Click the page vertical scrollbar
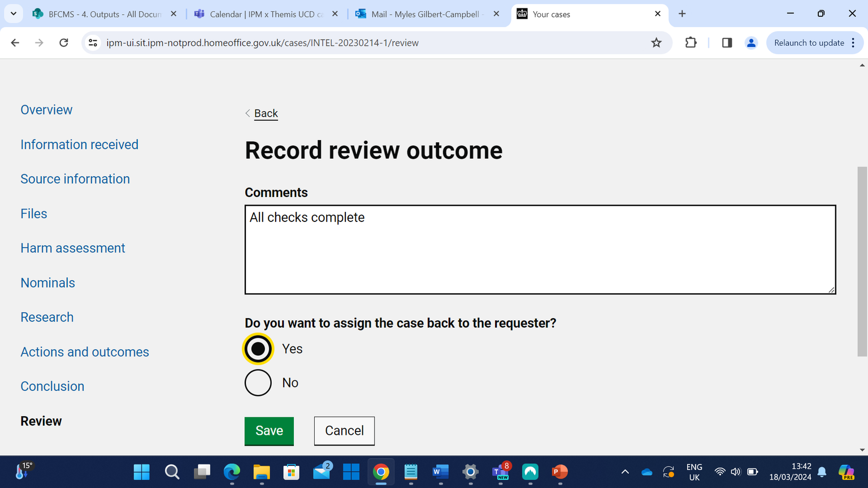The width and height of the screenshot is (868, 488). click(862, 262)
